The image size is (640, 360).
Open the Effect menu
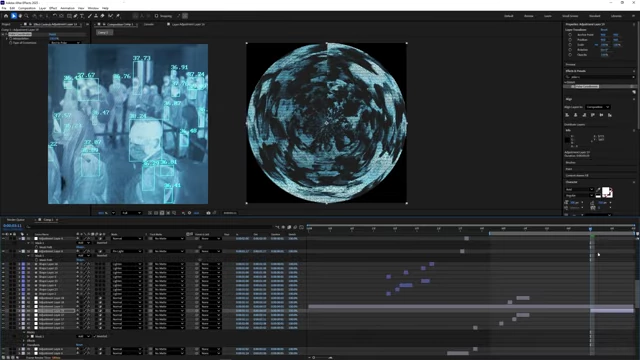click(x=53, y=8)
